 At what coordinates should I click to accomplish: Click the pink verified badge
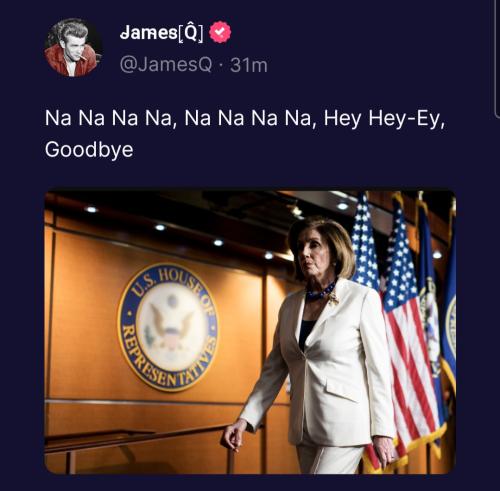(x=220, y=32)
